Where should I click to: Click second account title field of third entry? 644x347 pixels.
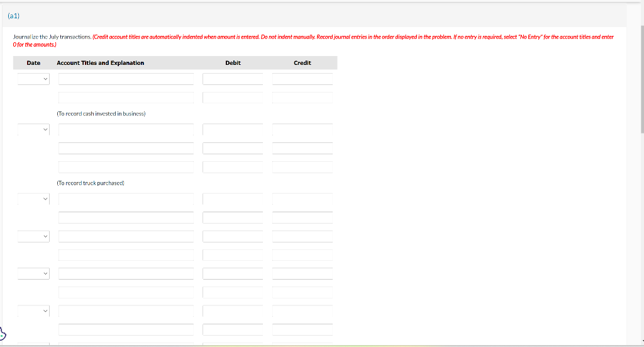tap(126, 217)
